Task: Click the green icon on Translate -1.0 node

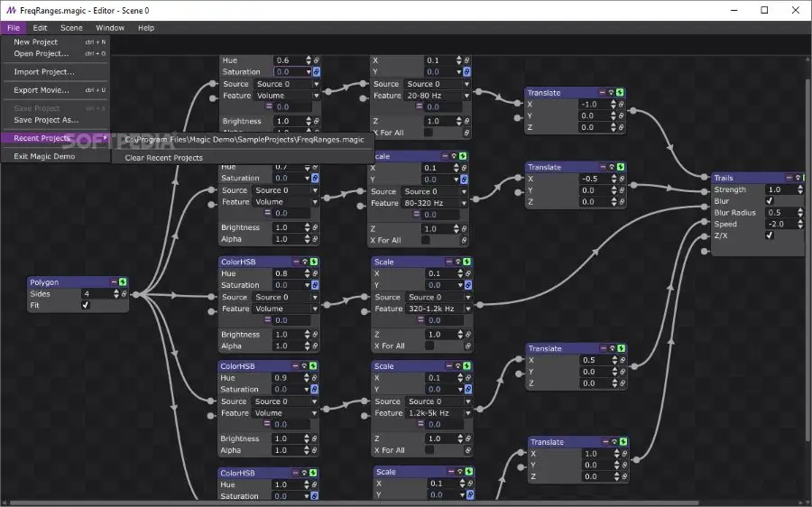Action: [621, 92]
